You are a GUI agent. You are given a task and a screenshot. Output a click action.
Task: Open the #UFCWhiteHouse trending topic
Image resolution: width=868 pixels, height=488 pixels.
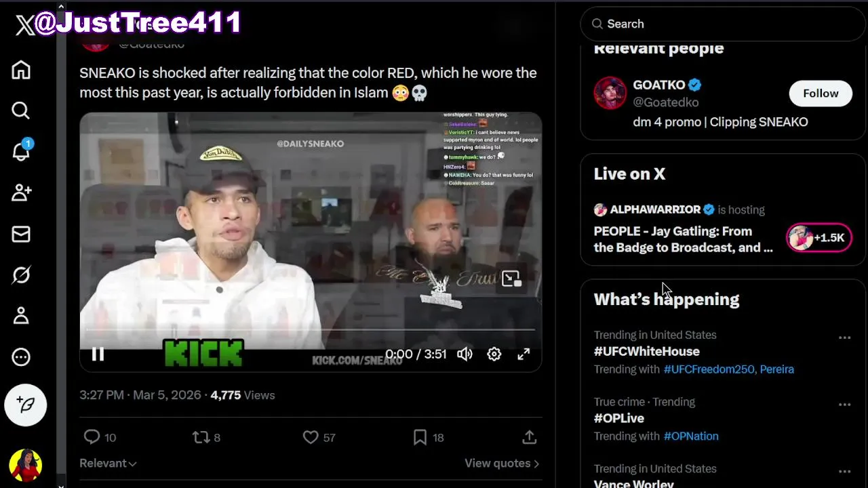coord(647,351)
